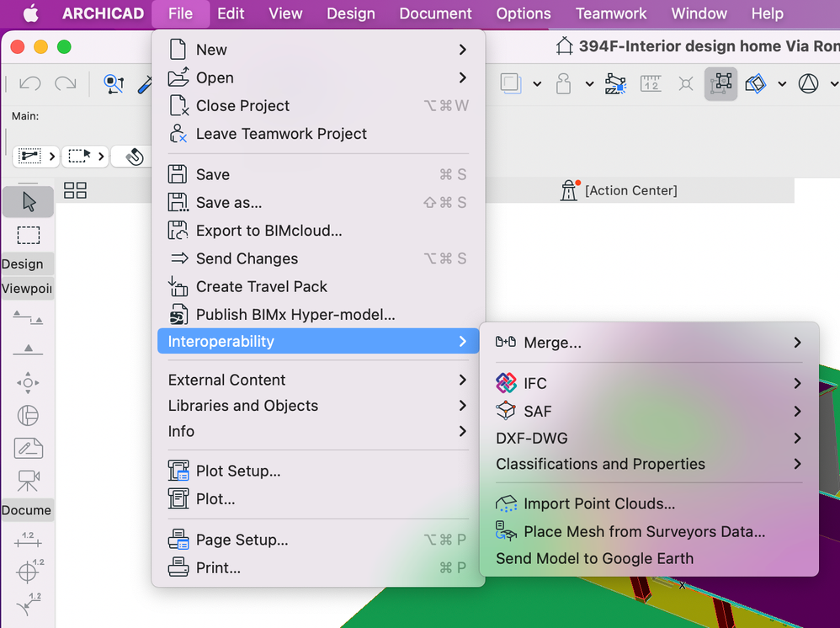Viewport: 840px width, 628px height.
Task: Choose Send Model to Google Earth
Action: tap(649, 558)
